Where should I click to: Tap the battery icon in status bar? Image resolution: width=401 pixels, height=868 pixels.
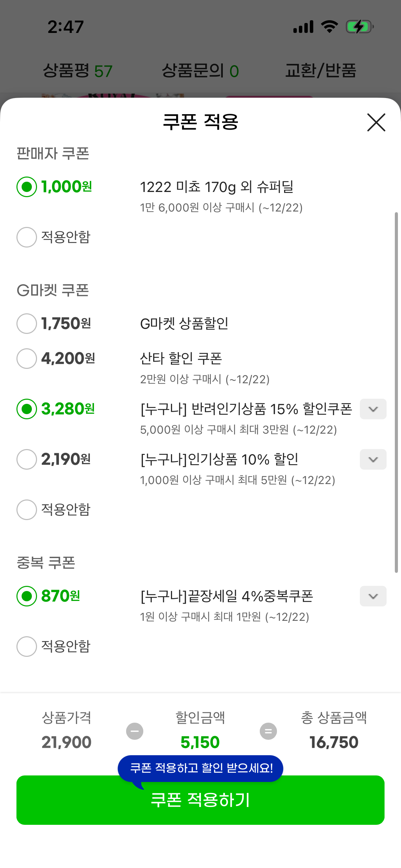[359, 27]
